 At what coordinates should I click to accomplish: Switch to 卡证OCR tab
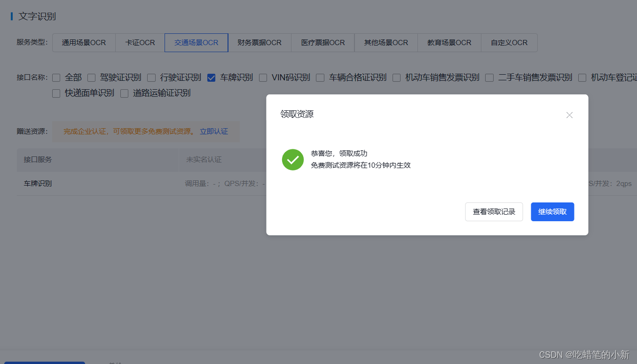click(140, 43)
